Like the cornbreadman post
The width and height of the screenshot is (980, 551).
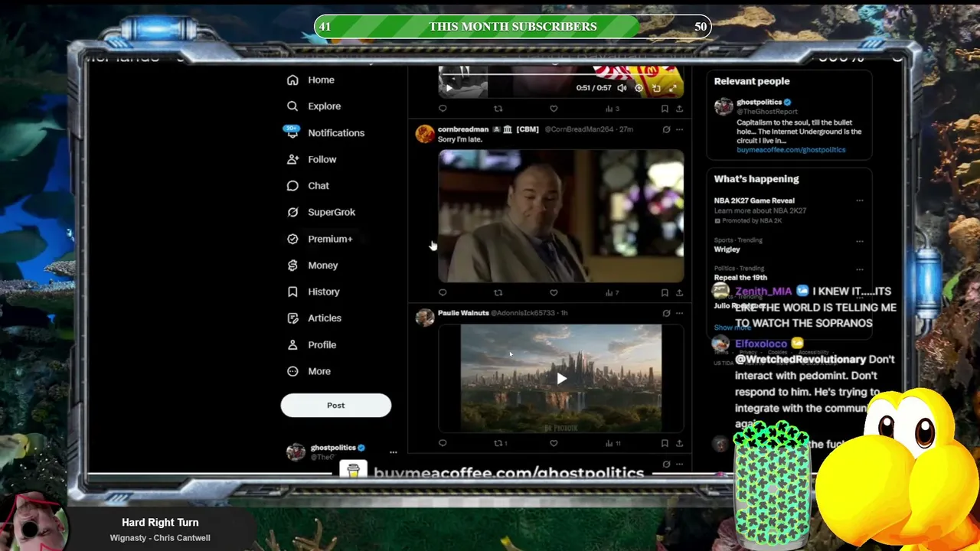[554, 292]
